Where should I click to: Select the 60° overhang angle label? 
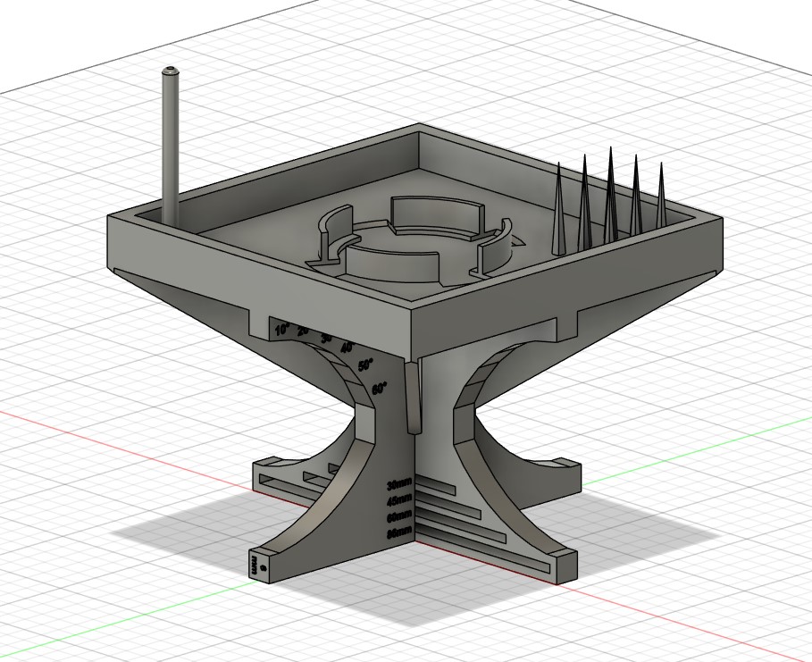pyautogui.click(x=379, y=389)
